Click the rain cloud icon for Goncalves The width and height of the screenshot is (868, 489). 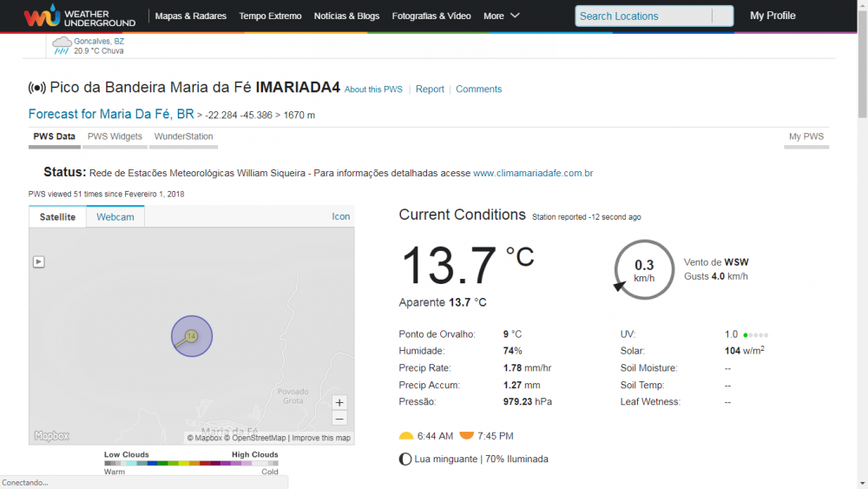point(62,45)
